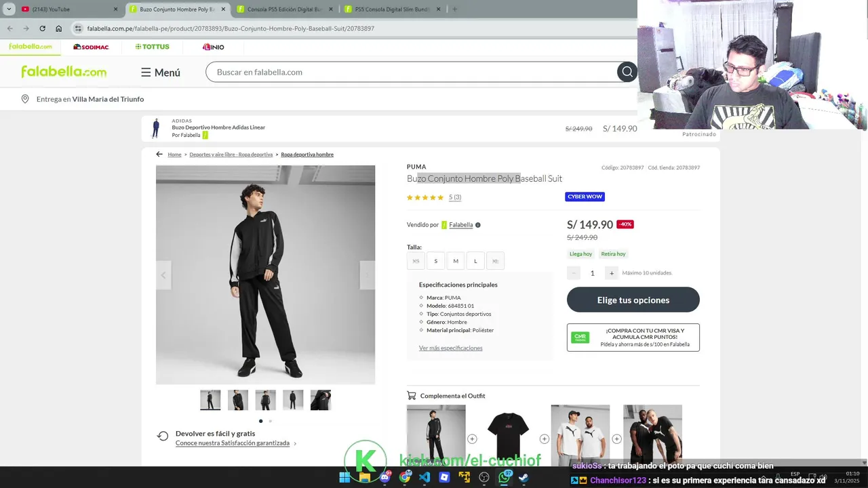868x488 pixels.
Task: Open Falabella seller link
Action: click(x=460, y=225)
